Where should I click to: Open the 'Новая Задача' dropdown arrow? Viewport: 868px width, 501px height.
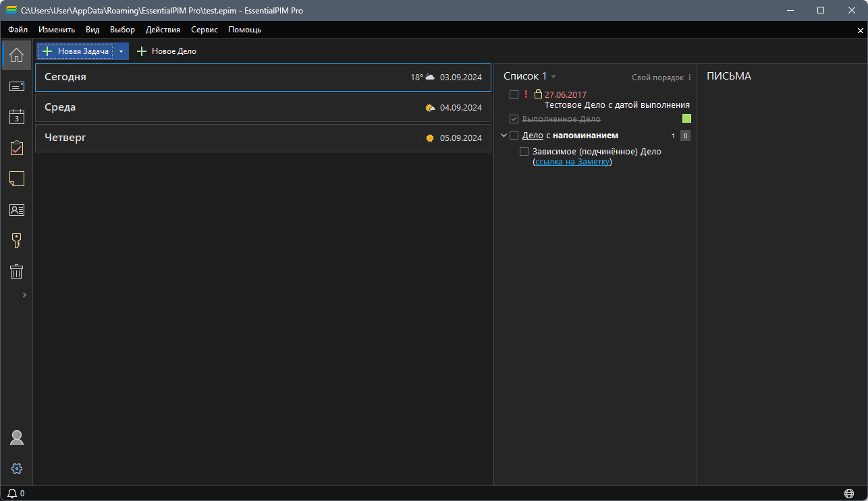point(121,51)
